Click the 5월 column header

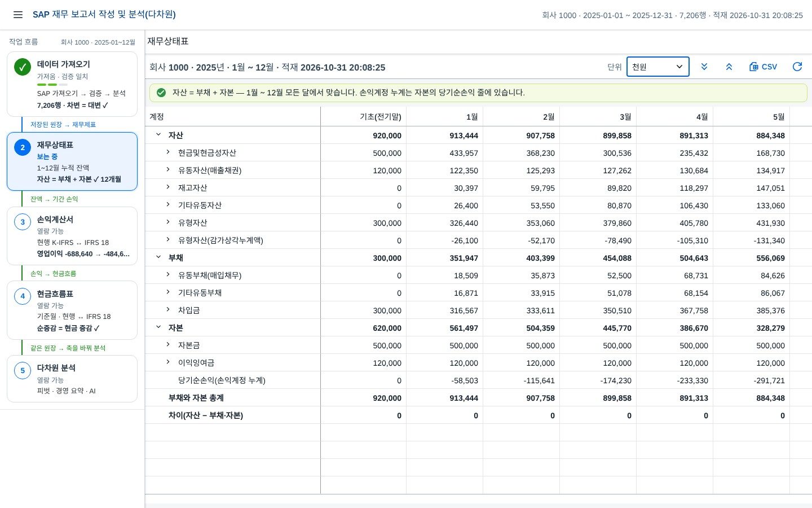pos(751,117)
